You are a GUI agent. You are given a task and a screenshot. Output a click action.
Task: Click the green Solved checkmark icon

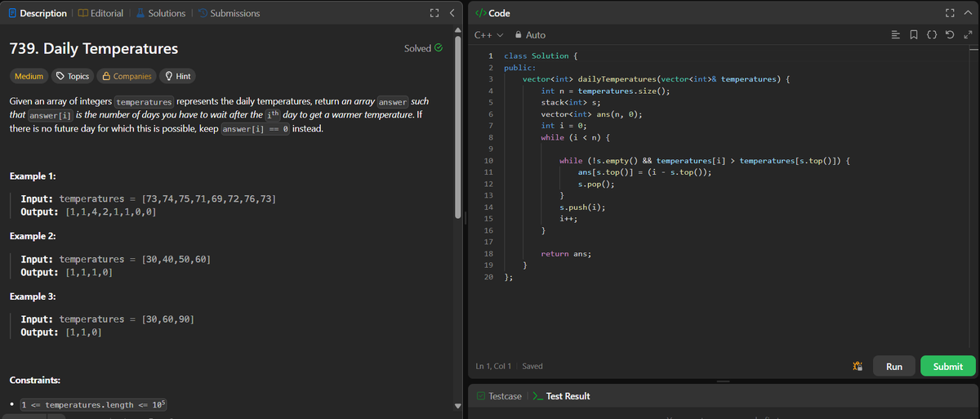coord(439,48)
